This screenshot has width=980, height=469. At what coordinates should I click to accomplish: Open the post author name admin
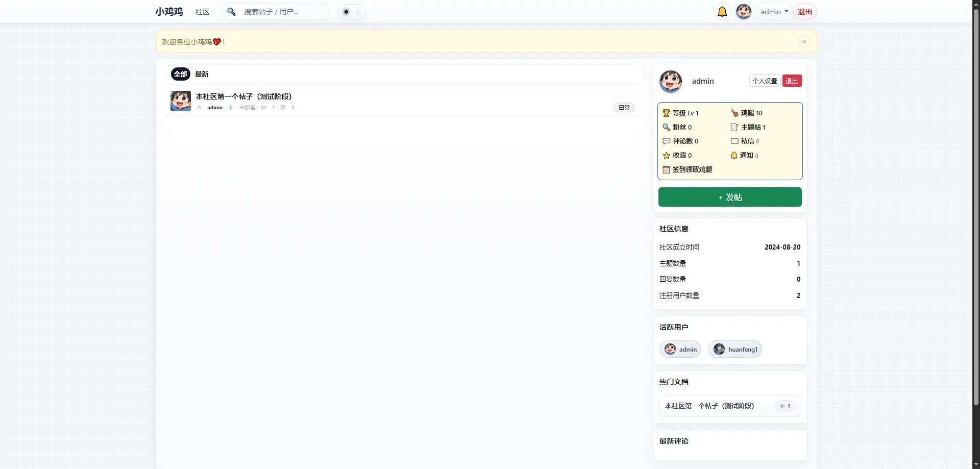click(x=215, y=108)
